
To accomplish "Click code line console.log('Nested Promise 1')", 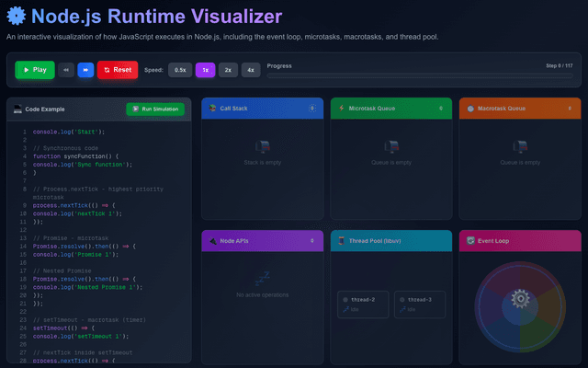I will tap(88, 287).
